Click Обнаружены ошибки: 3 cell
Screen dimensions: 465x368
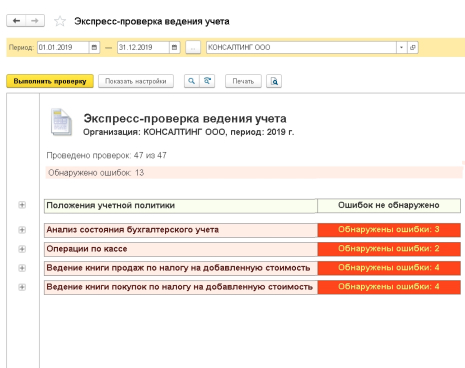click(389, 230)
